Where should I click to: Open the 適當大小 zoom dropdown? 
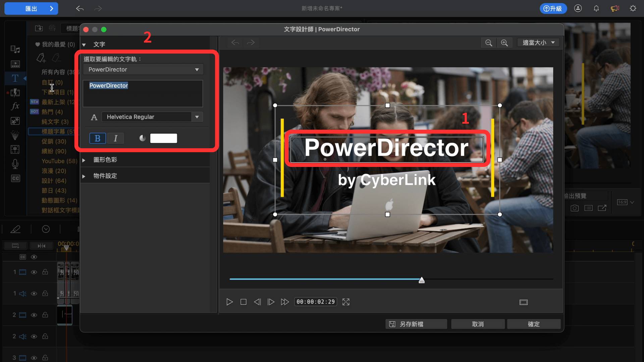(538, 43)
